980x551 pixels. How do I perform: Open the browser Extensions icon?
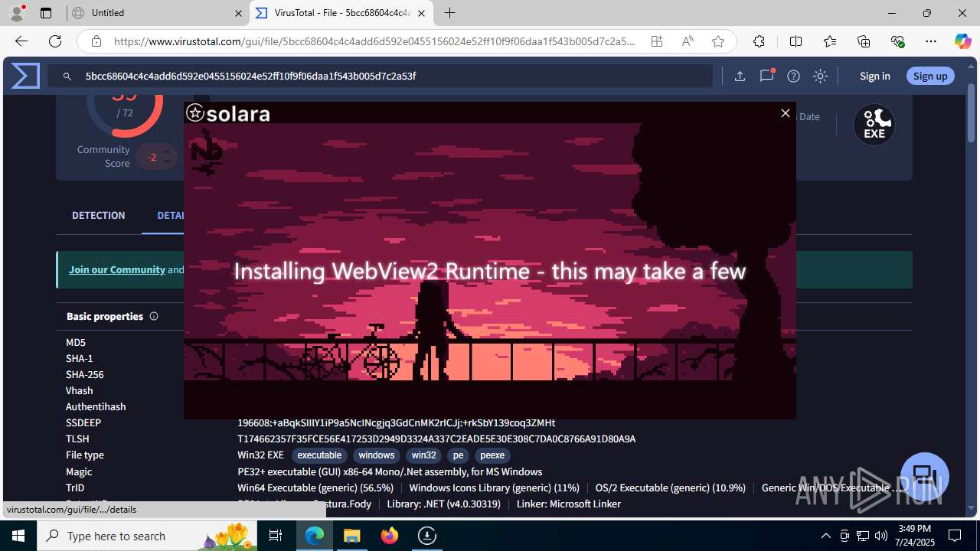pos(759,41)
